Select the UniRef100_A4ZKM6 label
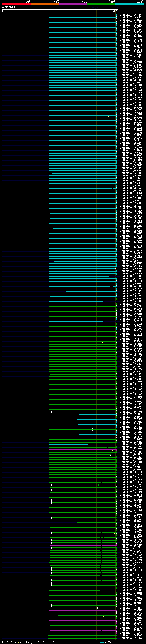146x644 pixels. [x=131, y=55]
